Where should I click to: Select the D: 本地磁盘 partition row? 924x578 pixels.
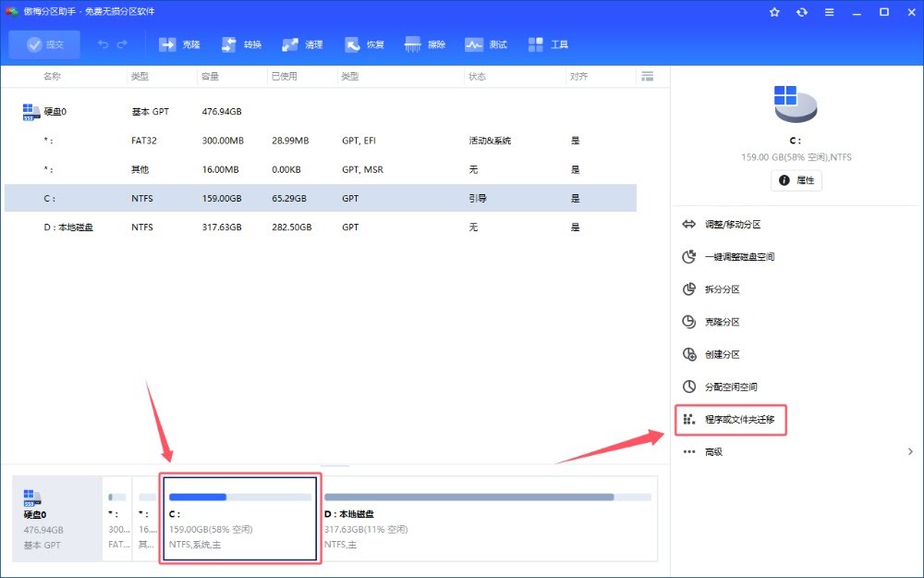click(x=321, y=228)
